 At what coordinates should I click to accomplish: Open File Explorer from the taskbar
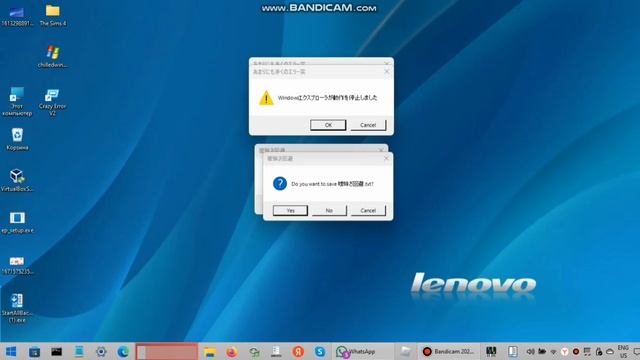(x=210, y=351)
